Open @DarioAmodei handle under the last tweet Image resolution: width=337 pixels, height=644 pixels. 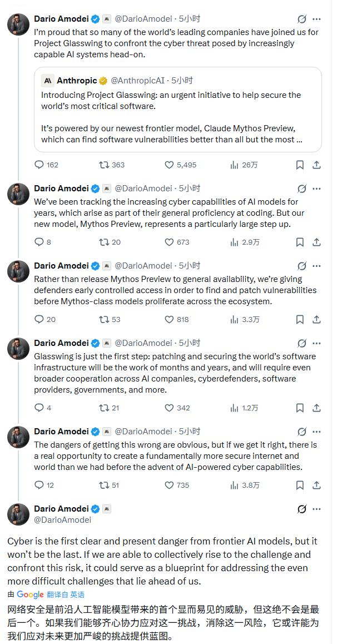pos(62,520)
